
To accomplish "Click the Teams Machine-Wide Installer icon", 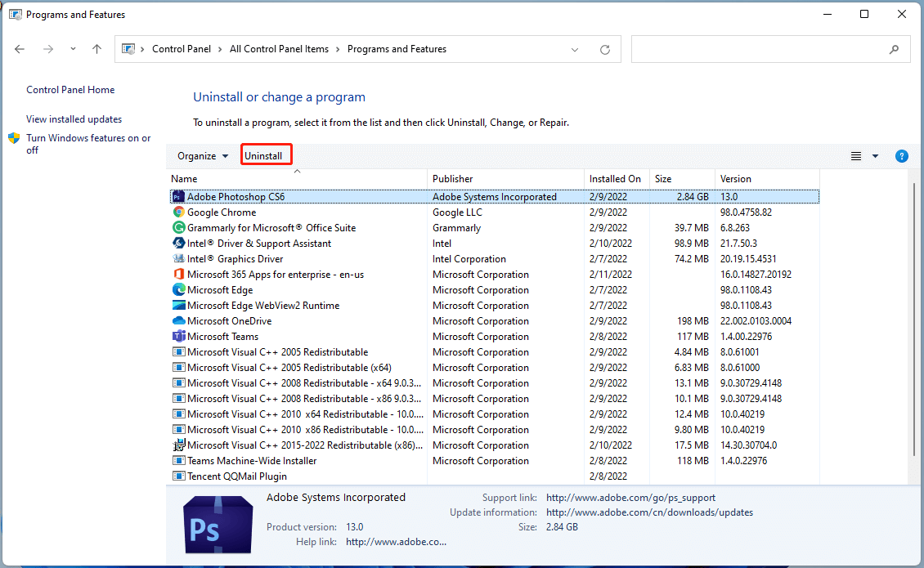I will (x=178, y=461).
